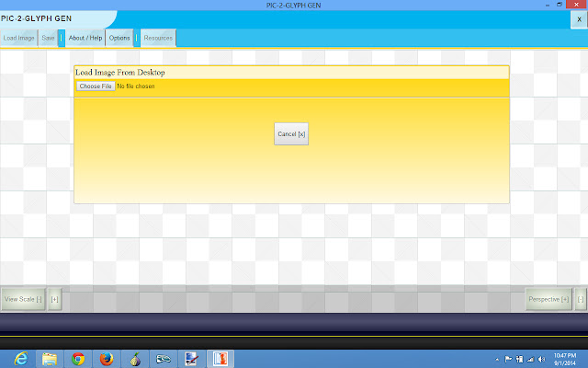Click the Perspective [+] button
Viewport: 588px width, 368px height.
(x=548, y=299)
